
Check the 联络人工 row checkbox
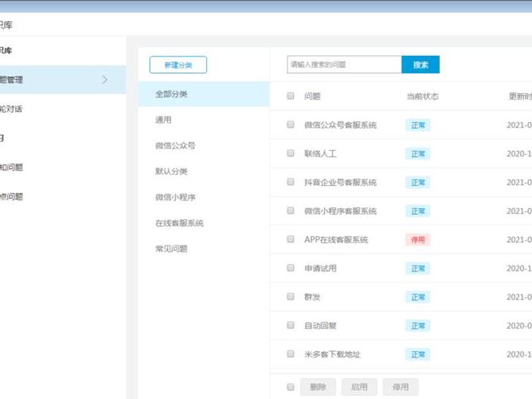point(291,153)
